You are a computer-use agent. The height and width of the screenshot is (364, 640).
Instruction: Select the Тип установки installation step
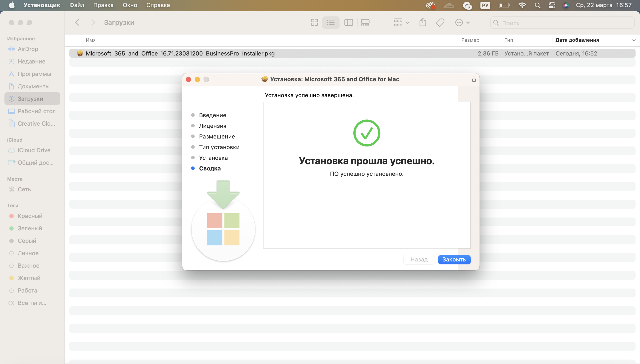tap(219, 147)
